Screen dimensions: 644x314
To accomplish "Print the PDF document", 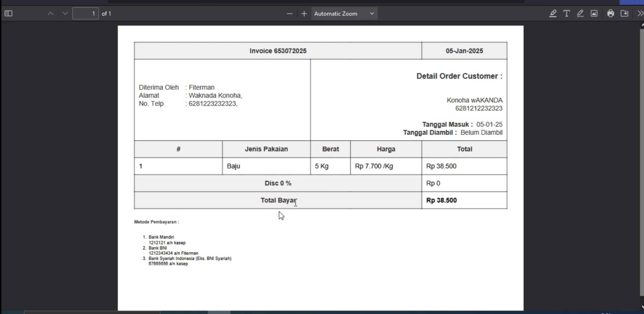I will (610, 13).
